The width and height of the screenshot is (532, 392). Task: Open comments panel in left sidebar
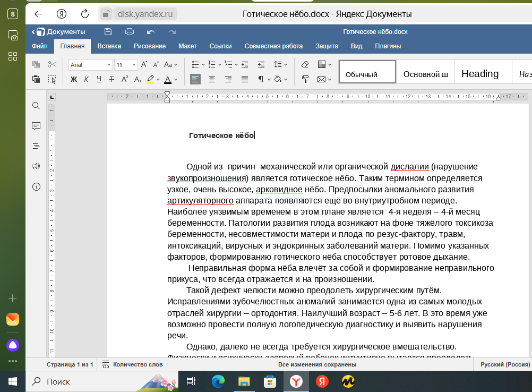pyautogui.click(x=36, y=126)
